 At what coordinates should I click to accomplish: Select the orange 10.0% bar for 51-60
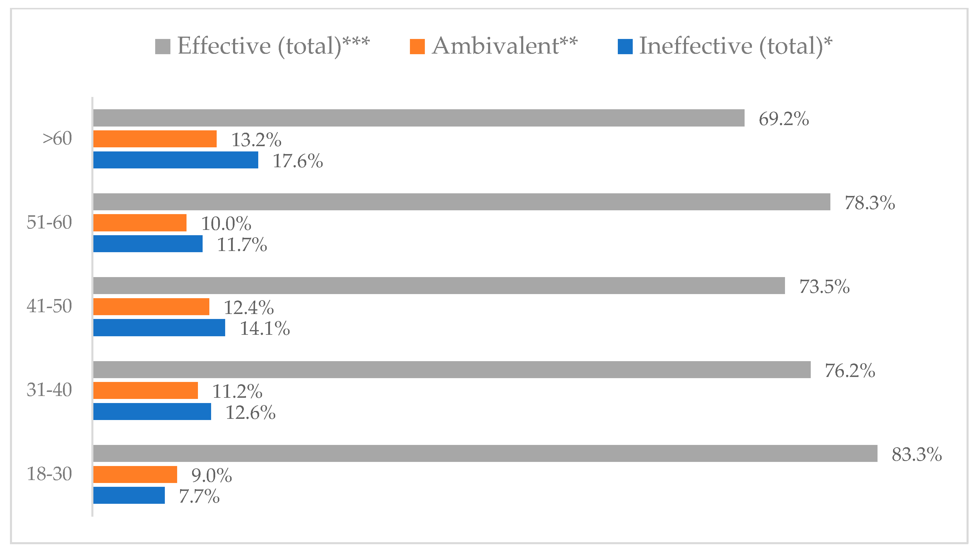pyautogui.click(x=140, y=223)
